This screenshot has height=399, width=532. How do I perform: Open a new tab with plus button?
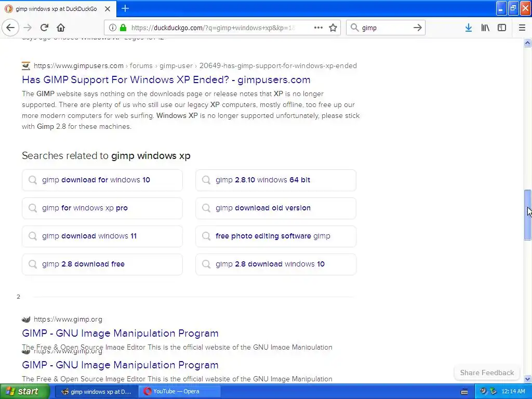click(125, 8)
